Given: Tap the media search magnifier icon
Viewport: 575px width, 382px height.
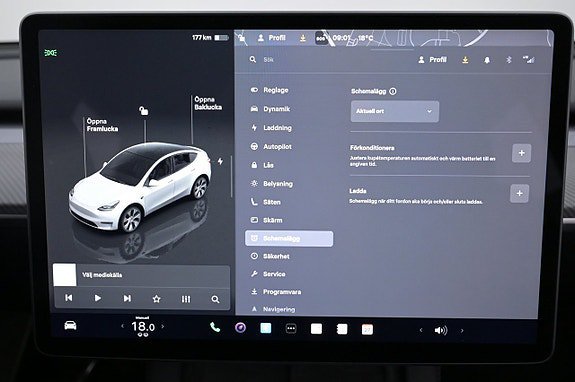Looking at the screenshot, I should pyautogui.click(x=216, y=300).
